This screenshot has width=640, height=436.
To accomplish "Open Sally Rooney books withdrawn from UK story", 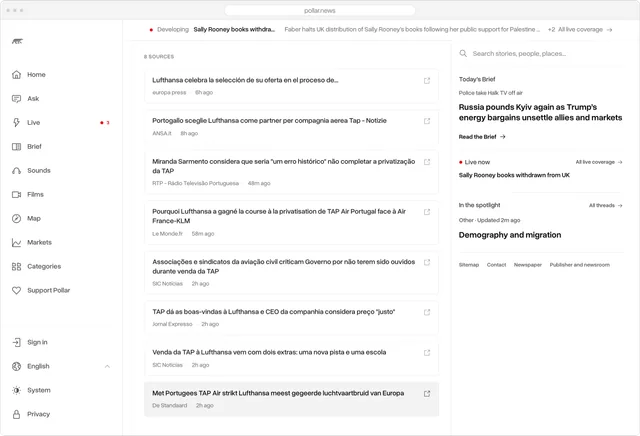I will [514, 175].
